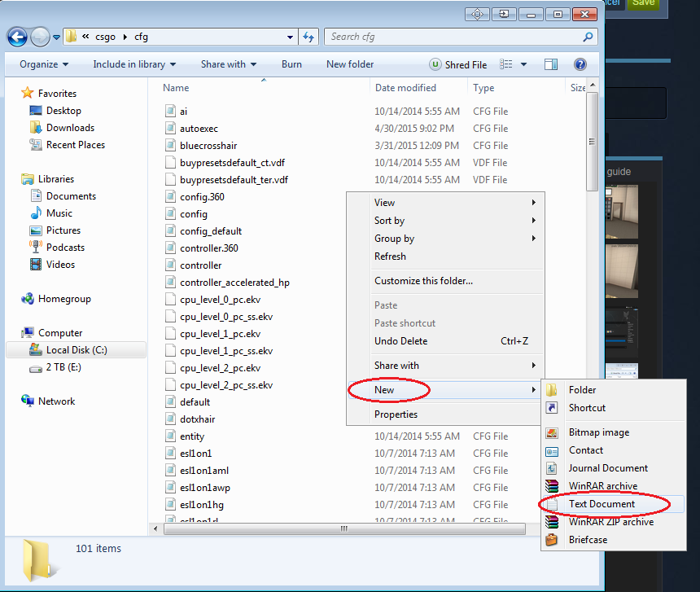Sort by the Name column header
The height and width of the screenshot is (592, 700).
[176, 88]
